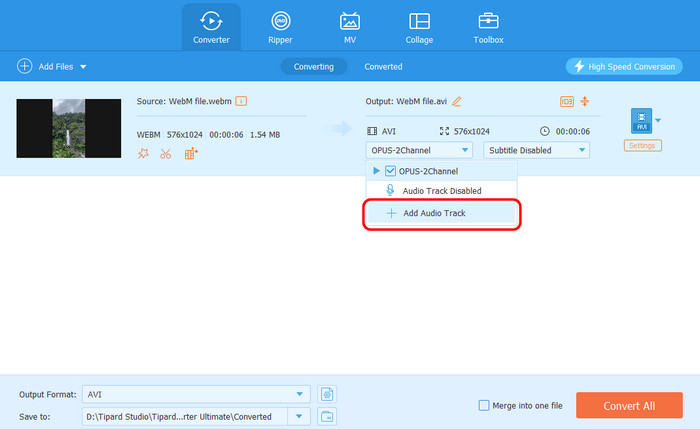Open the Collage module
The image size is (700, 429).
point(419,27)
